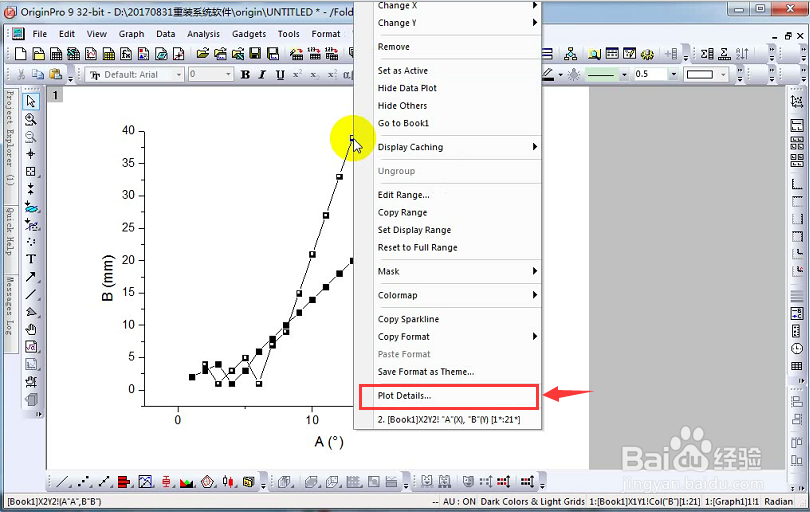Select layer 1 icon on graph
Image resolution: width=810 pixels, height=512 pixels.
click(55, 95)
